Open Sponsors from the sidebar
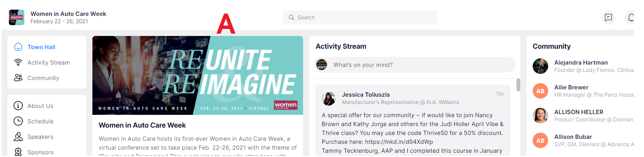Viewport: 644px width, 157px height. pos(40,152)
